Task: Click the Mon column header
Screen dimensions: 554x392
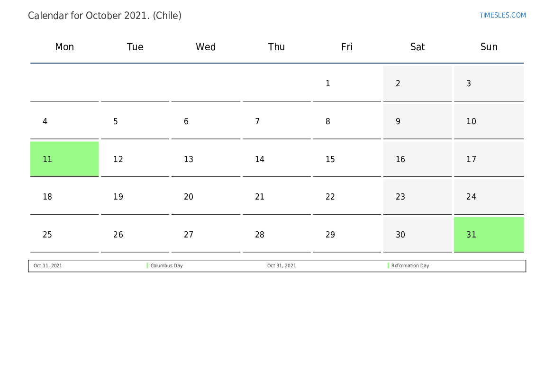Action: [x=64, y=47]
